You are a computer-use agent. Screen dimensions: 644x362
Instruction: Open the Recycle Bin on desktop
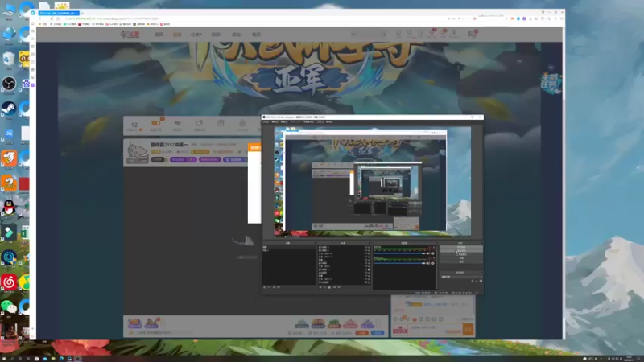click(x=9, y=60)
